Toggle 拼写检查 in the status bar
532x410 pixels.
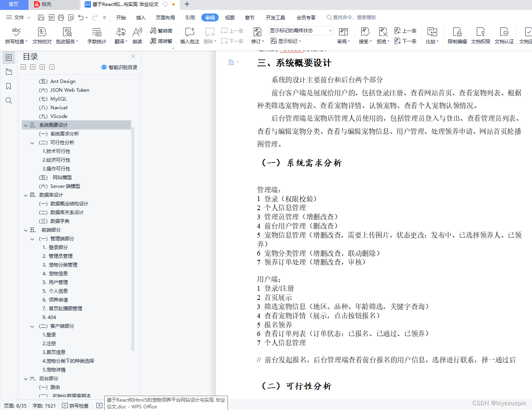pyautogui.click(x=75, y=406)
